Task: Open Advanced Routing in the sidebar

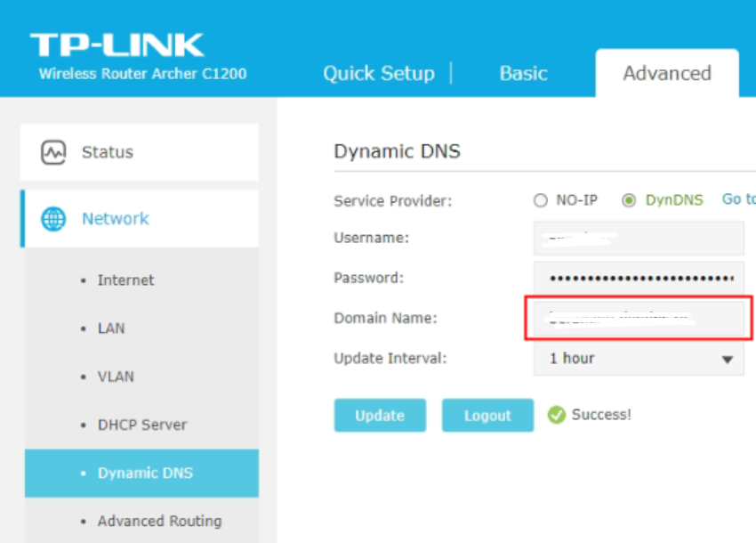Action: pyautogui.click(x=159, y=521)
